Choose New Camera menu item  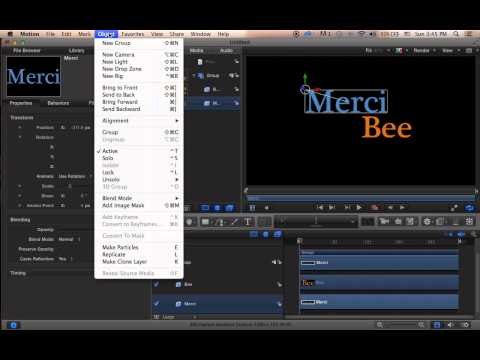pyautogui.click(x=139, y=54)
